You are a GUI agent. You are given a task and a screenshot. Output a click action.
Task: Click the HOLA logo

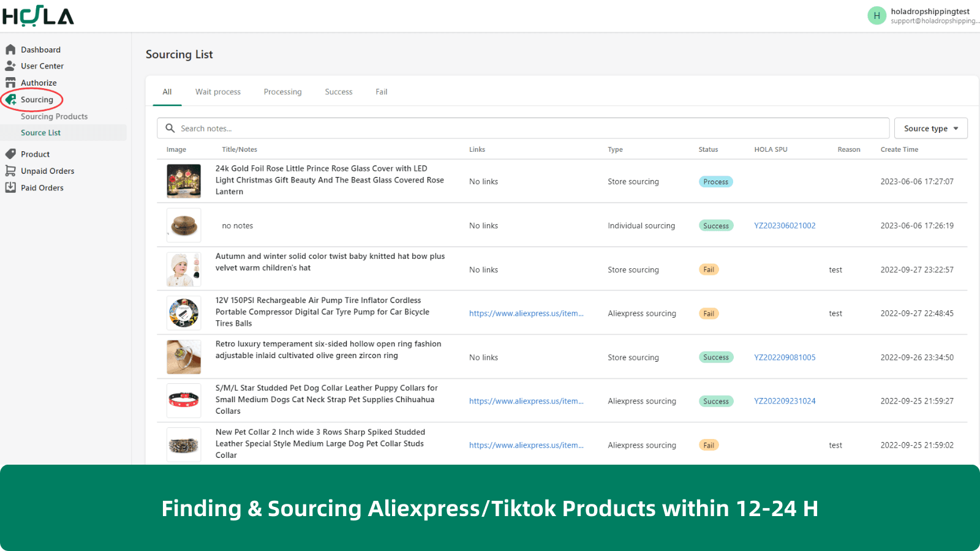(38, 16)
